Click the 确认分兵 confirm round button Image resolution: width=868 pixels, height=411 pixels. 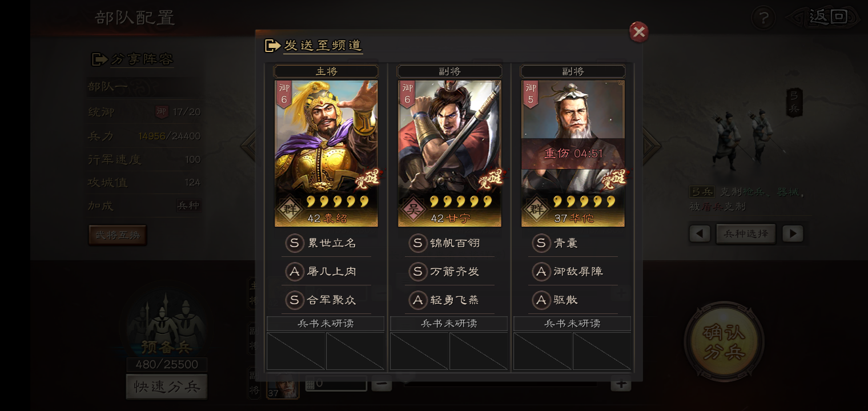[x=725, y=341]
